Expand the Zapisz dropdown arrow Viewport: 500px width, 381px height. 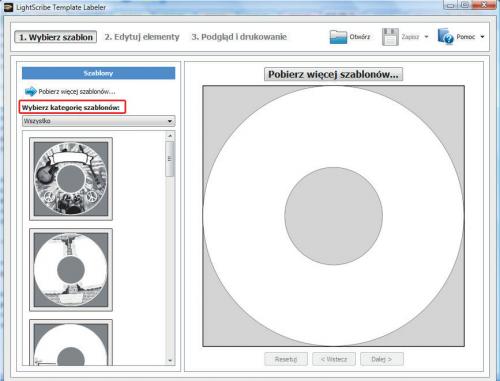[426, 37]
